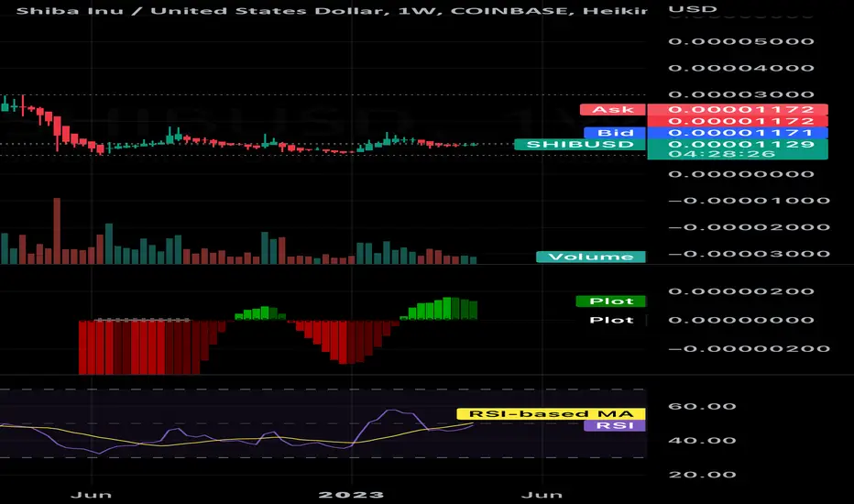Click the green Plot label
The image size is (854, 504).
tap(611, 301)
